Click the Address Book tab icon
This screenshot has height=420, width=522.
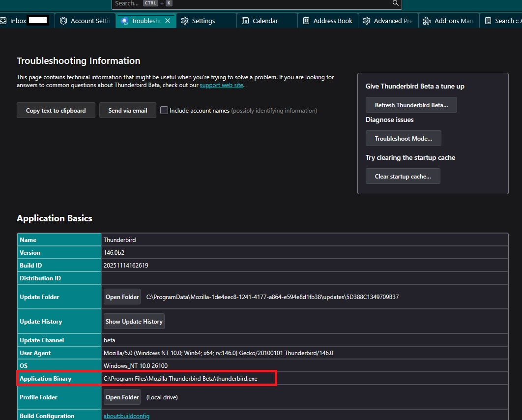pyautogui.click(x=306, y=21)
